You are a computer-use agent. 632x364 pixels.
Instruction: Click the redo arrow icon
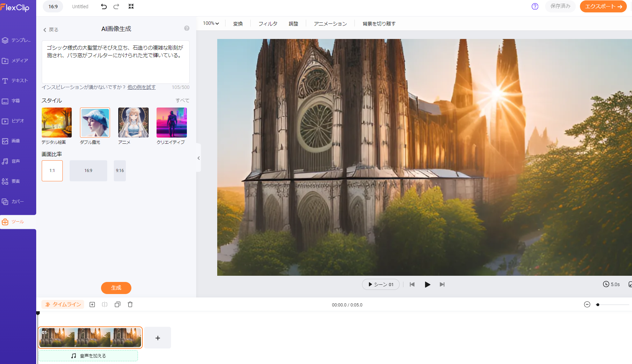pyautogui.click(x=116, y=7)
